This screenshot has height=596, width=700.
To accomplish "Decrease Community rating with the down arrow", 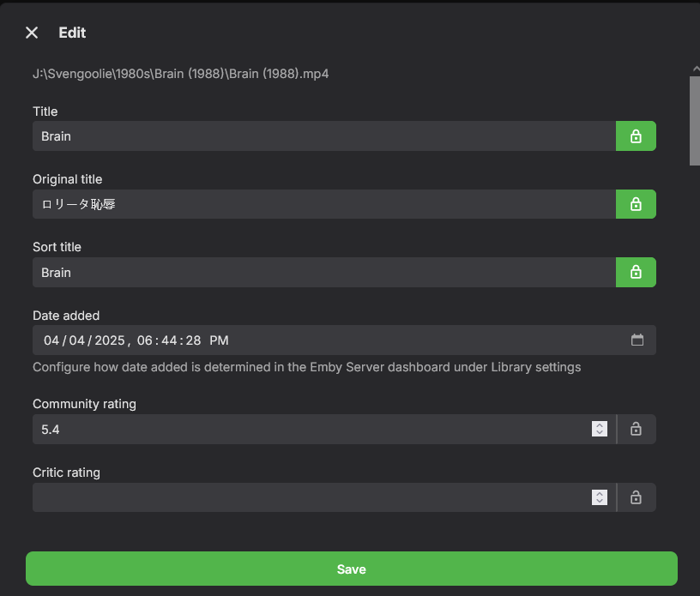I will click(x=600, y=433).
